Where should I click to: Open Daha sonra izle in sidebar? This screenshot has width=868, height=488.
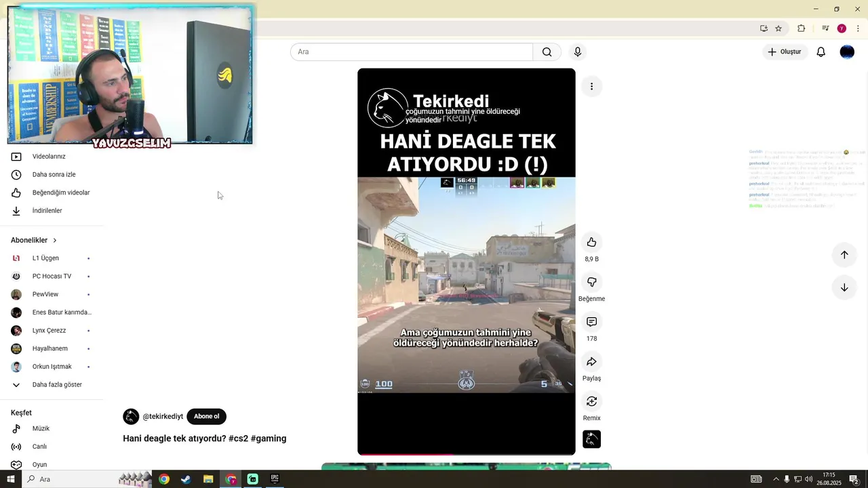52,175
